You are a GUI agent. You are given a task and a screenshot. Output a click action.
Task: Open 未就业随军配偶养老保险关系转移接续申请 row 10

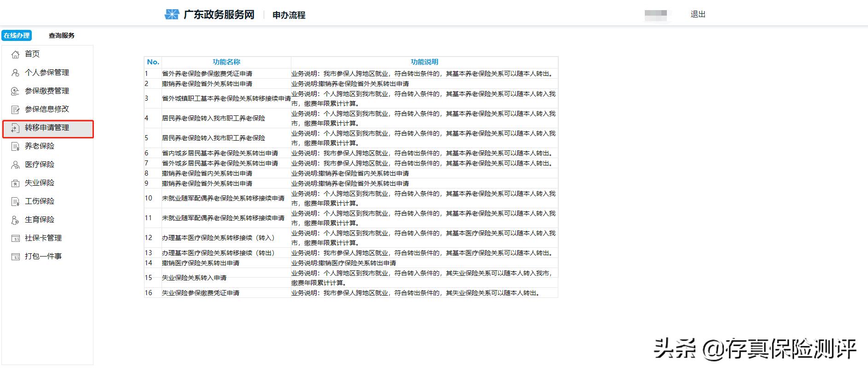223,198
